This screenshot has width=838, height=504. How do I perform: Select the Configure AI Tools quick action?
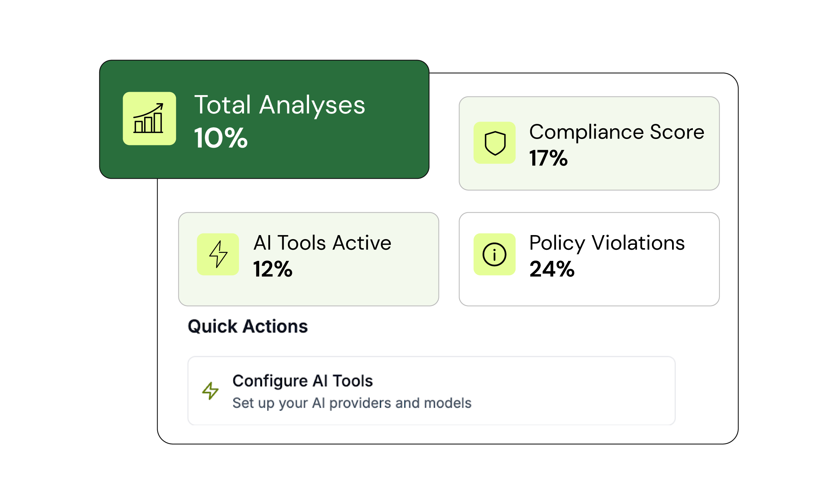click(431, 390)
